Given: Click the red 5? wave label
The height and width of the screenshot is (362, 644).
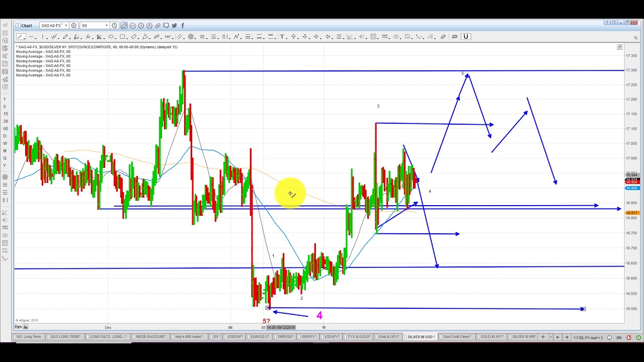Looking at the screenshot, I should click(x=266, y=321).
